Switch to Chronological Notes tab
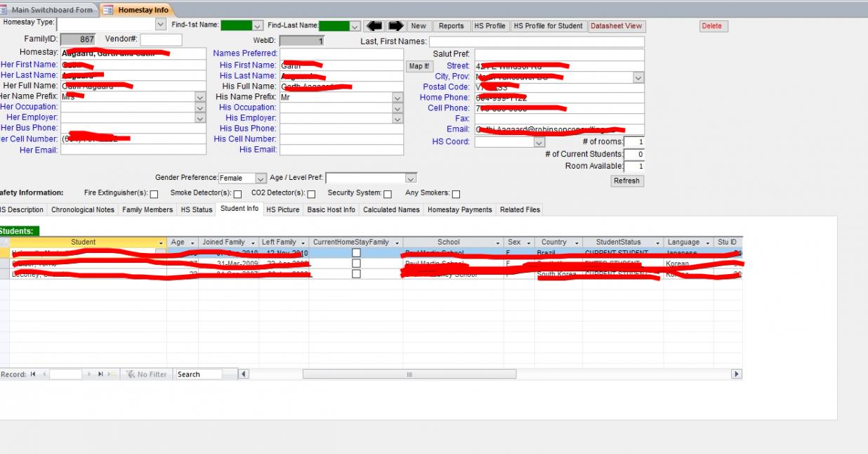The width and height of the screenshot is (868, 454). 83,209
